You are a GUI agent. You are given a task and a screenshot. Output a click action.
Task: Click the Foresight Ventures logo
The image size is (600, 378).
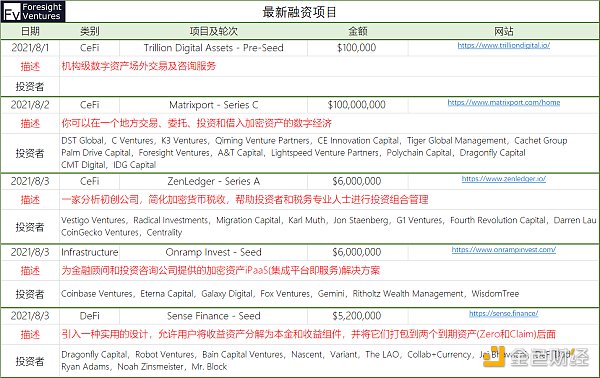point(33,11)
